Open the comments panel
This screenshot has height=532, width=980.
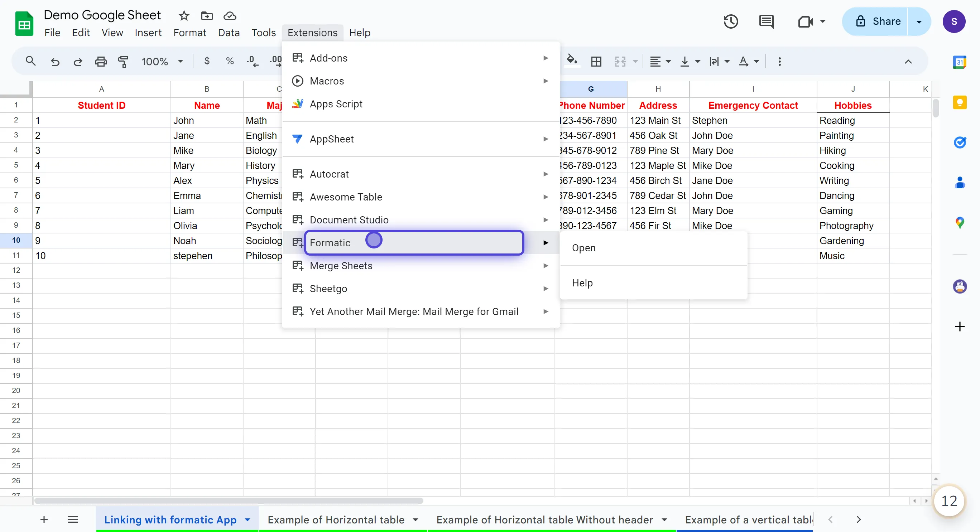tap(766, 21)
